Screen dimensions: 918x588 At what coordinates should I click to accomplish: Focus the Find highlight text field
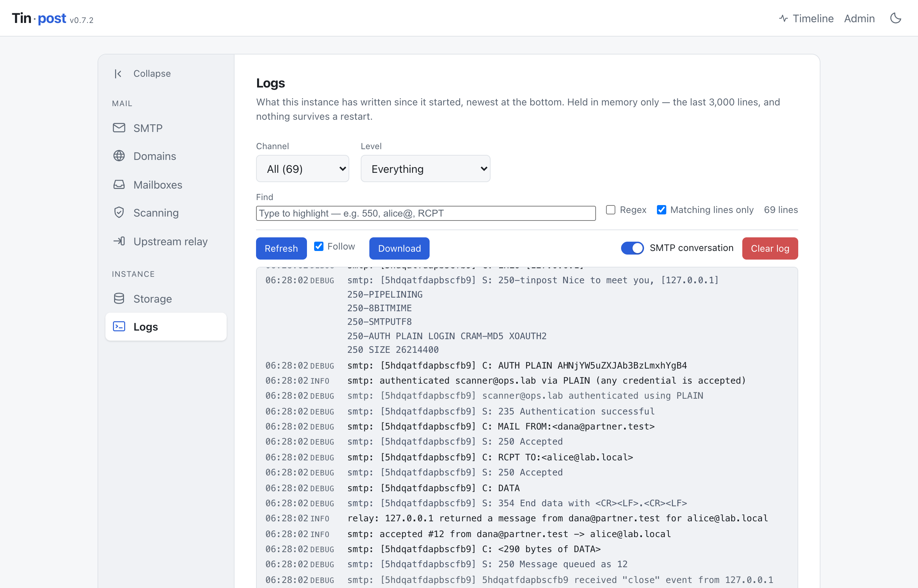(426, 213)
